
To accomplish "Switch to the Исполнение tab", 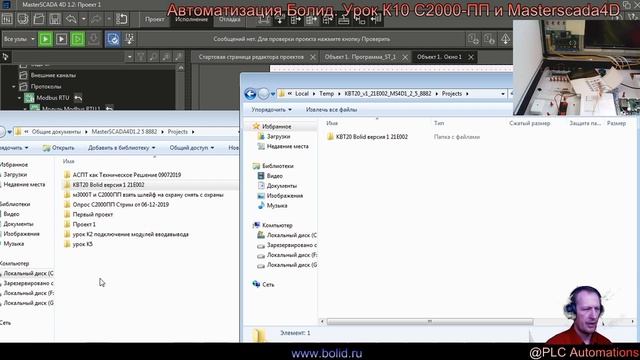I will 191,20.
